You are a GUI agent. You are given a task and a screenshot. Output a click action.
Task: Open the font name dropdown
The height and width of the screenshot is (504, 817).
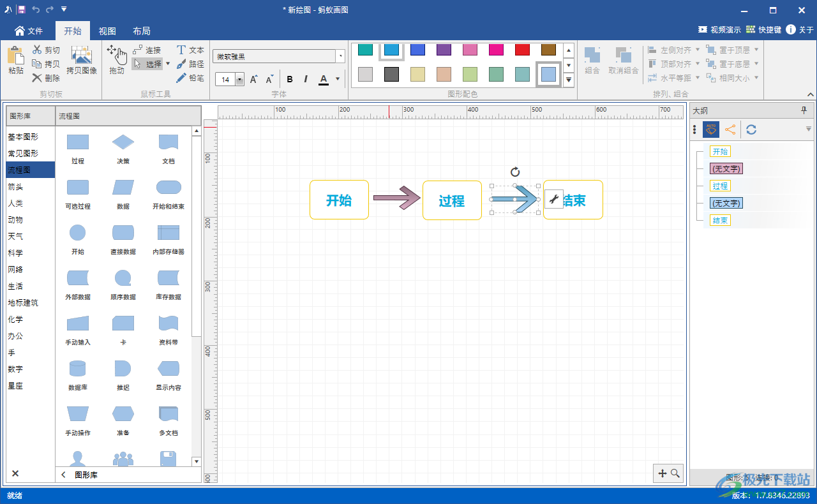(340, 56)
